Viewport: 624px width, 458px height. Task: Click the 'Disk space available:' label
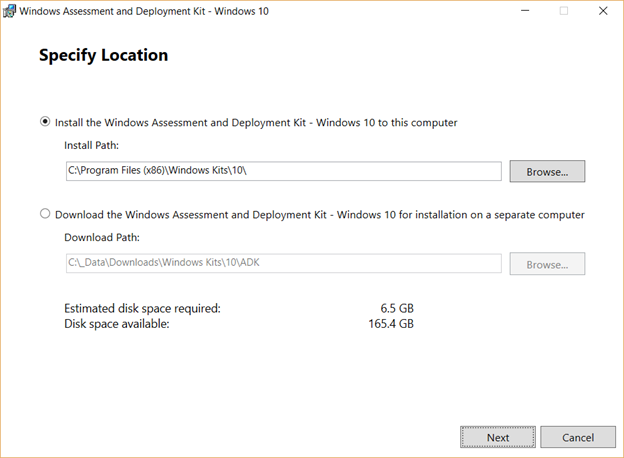pyautogui.click(x=117, y=324)
